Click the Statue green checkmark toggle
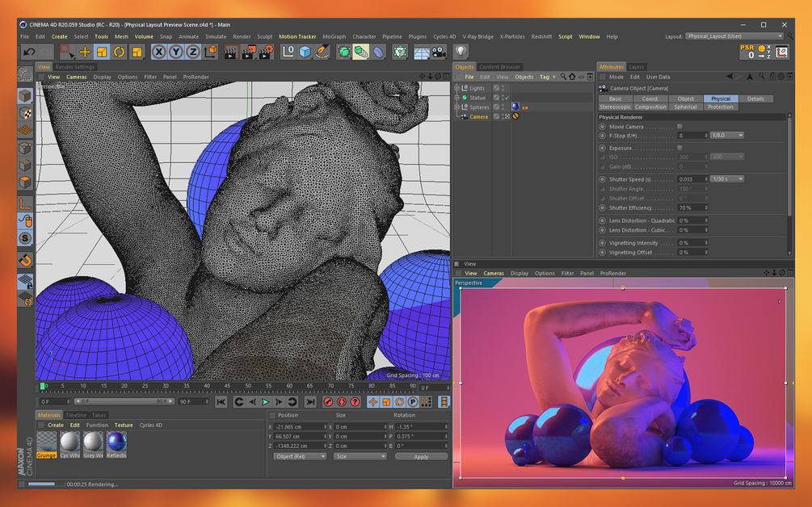The height and width of the screenshot is (507, 812). tap(507, 98)
